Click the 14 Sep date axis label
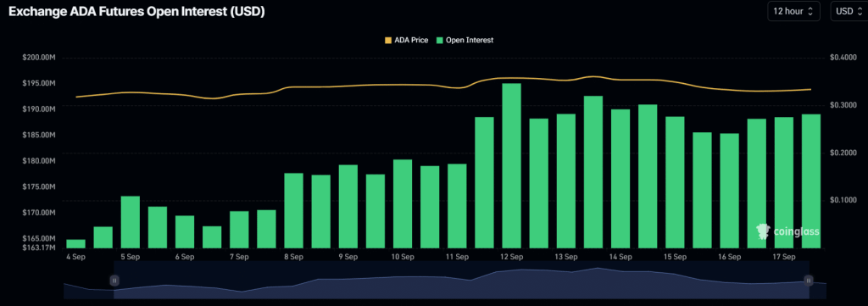The height and width of the screenshot is (306, 868). coord(620,258)
